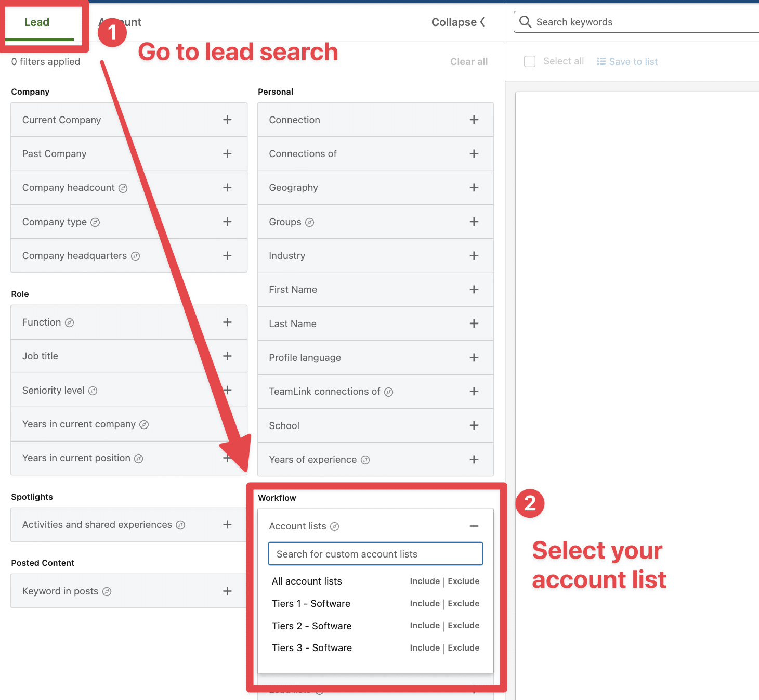The width and height of the screenshot is (759, 700).
Task: Click plus icon for Years of experience
Action: click(474, 459)
